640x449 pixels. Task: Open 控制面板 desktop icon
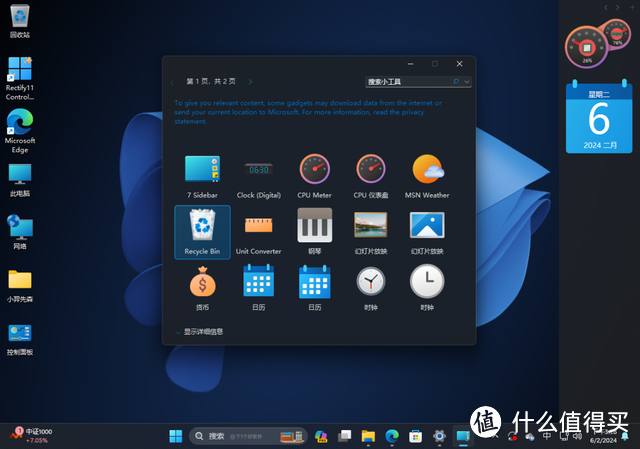coord(20,339)
